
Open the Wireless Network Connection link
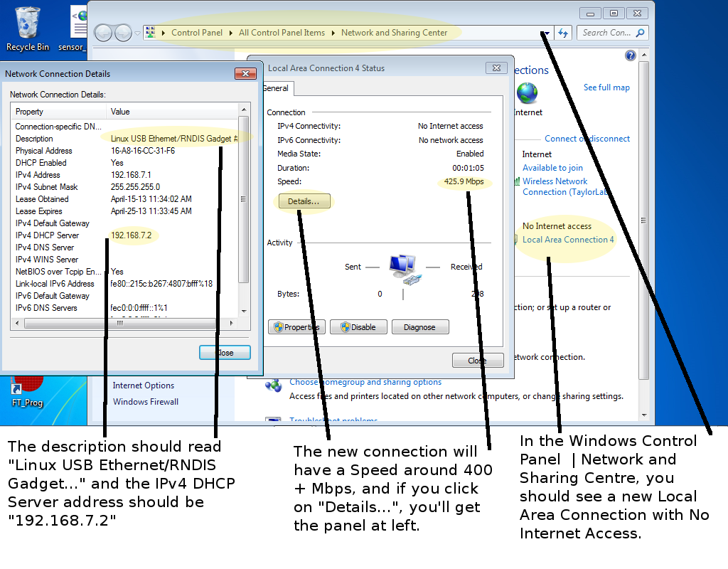tap(564, 186)
